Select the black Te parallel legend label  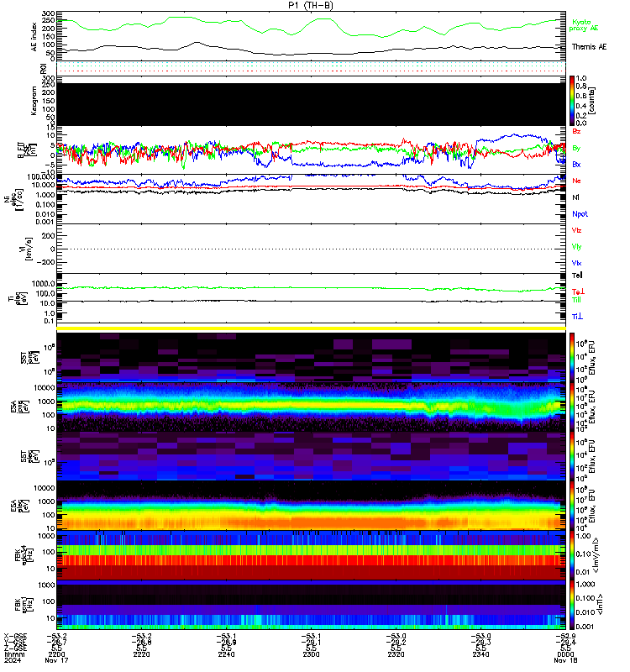pos(577,276)
